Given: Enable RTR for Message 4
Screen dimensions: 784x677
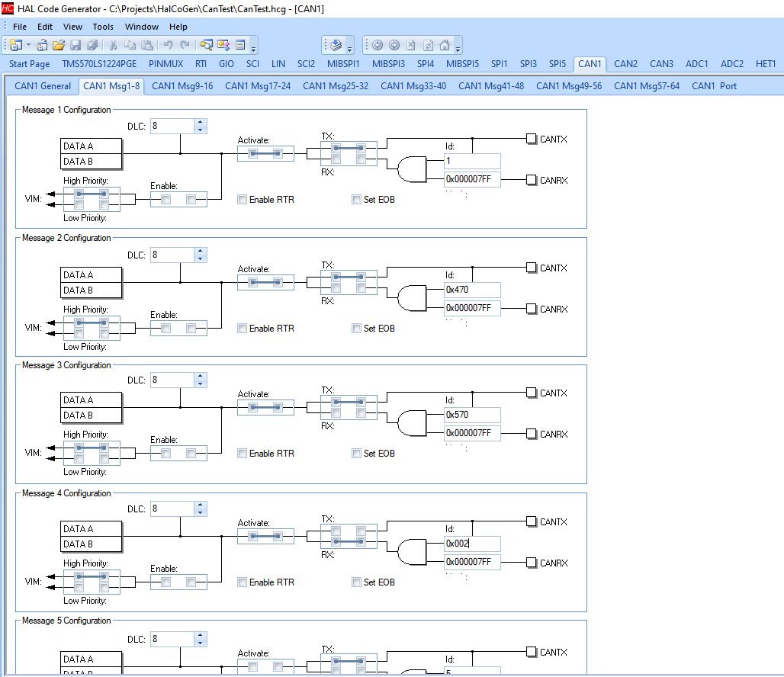Looking at the screenshot, I should click(243, 582).
